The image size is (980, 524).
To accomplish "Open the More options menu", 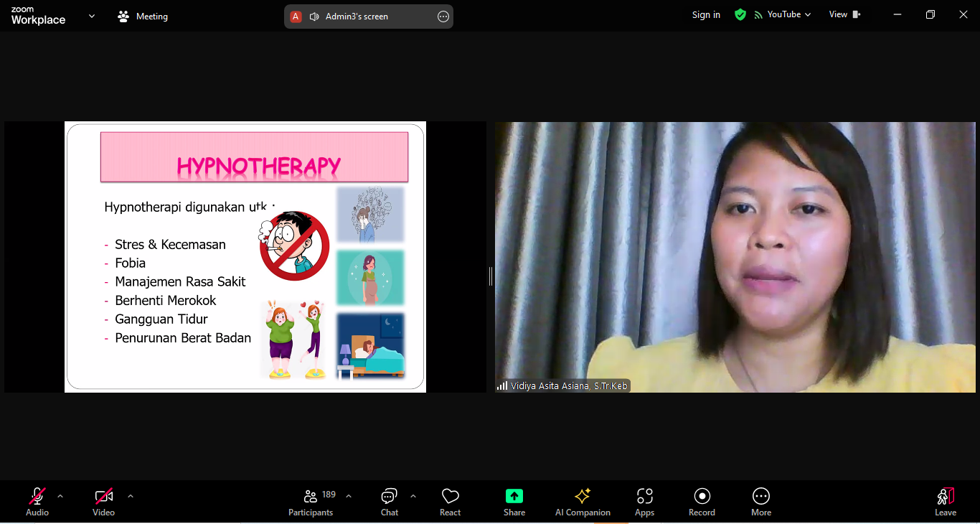I will (x=761, y=502).
